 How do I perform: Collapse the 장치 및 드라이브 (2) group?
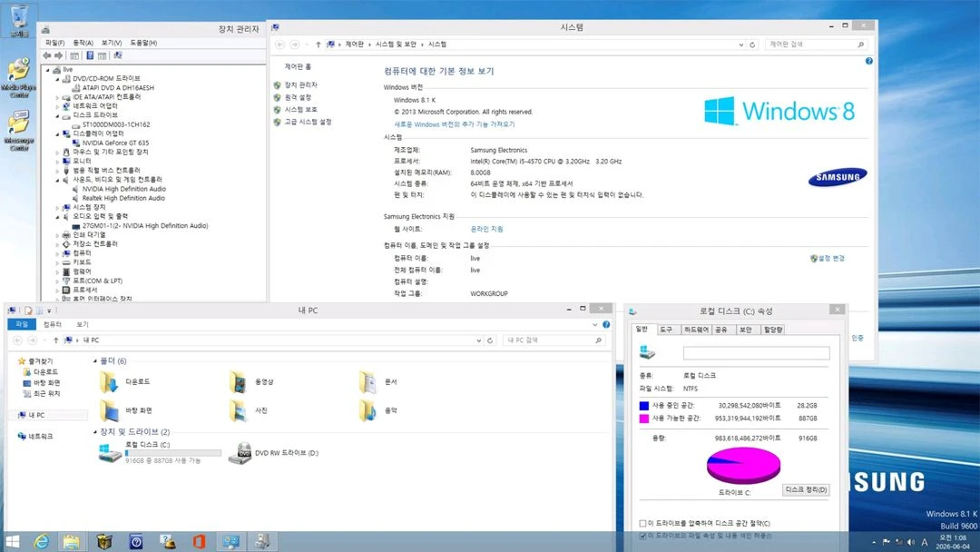(95, 432)
